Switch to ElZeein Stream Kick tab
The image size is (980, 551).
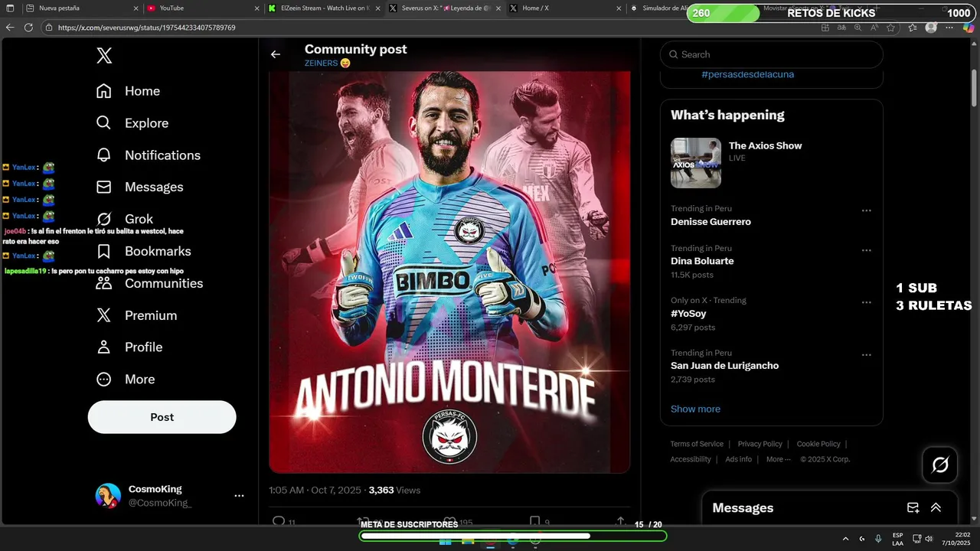[x=324, y=8]
